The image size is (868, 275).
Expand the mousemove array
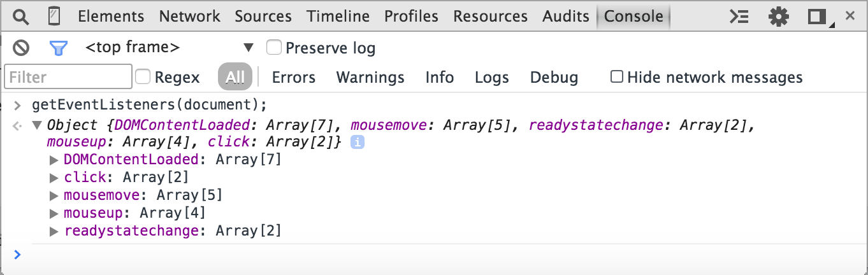click(54, 195)
